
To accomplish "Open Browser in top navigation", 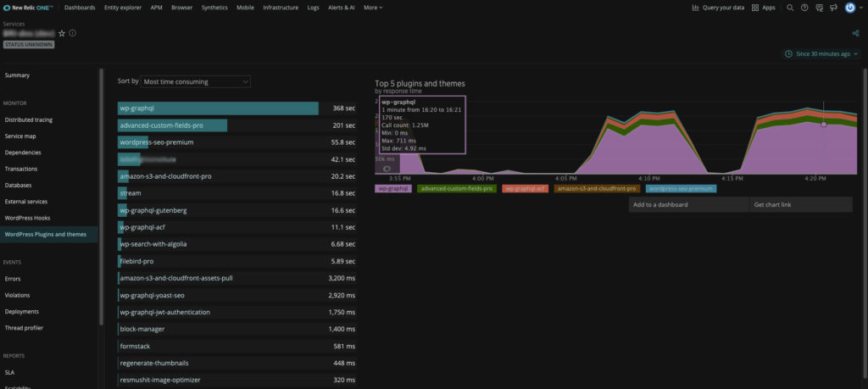I will [x=182, y=8].
